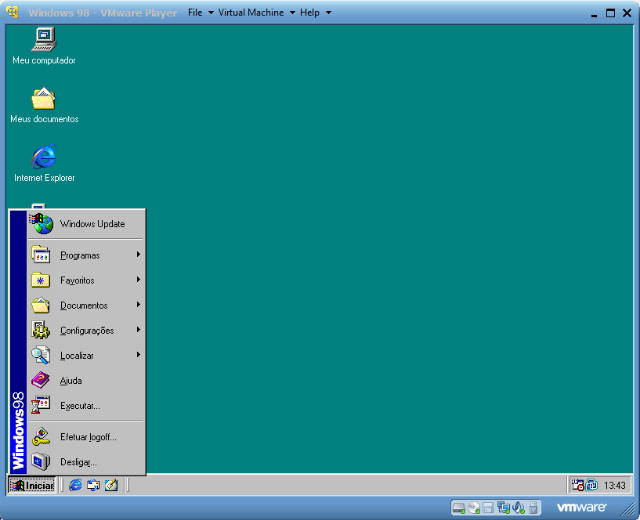Open Outlook Express from Quick Launch
Image resolution: width=640 pixels, height=520 pixels.
pos(93,485)
